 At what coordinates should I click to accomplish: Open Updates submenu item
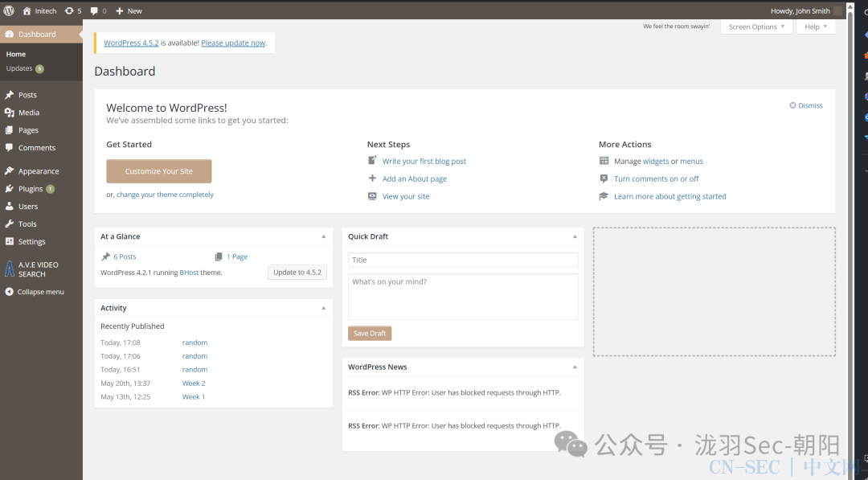click(x=19, y=68)
